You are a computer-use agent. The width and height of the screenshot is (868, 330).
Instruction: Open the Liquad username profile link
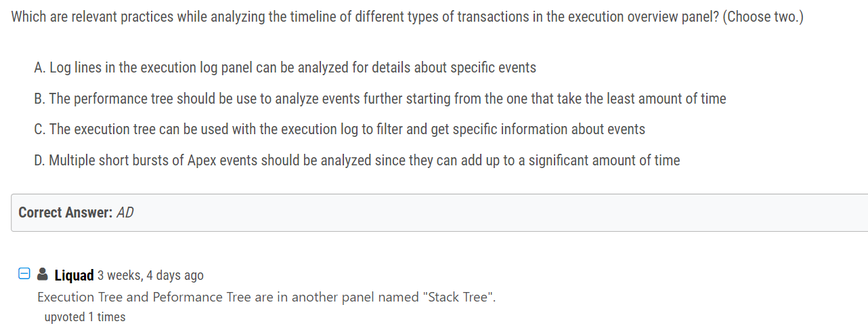74,275
